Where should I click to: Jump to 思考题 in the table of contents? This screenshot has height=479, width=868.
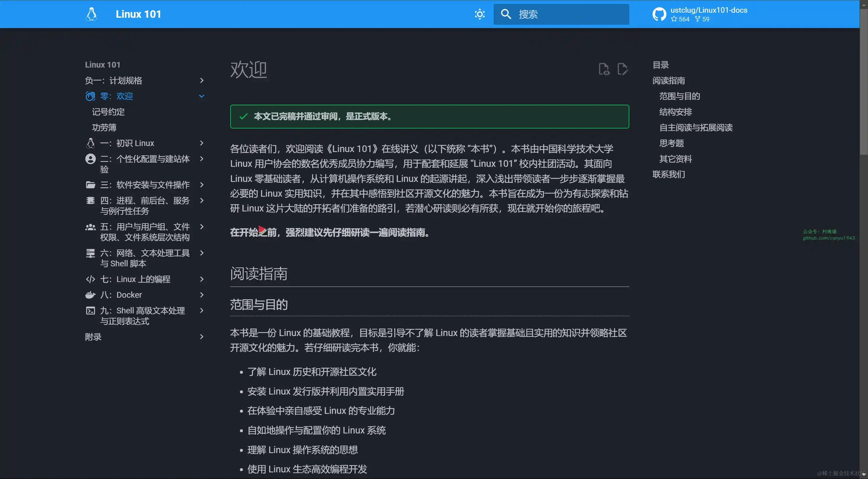[x=671, y=143]
